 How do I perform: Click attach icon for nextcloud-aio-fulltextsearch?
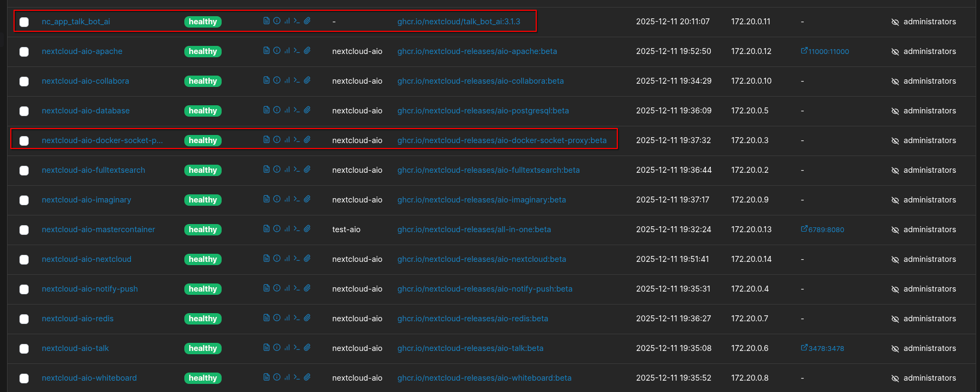pos(307,170)
